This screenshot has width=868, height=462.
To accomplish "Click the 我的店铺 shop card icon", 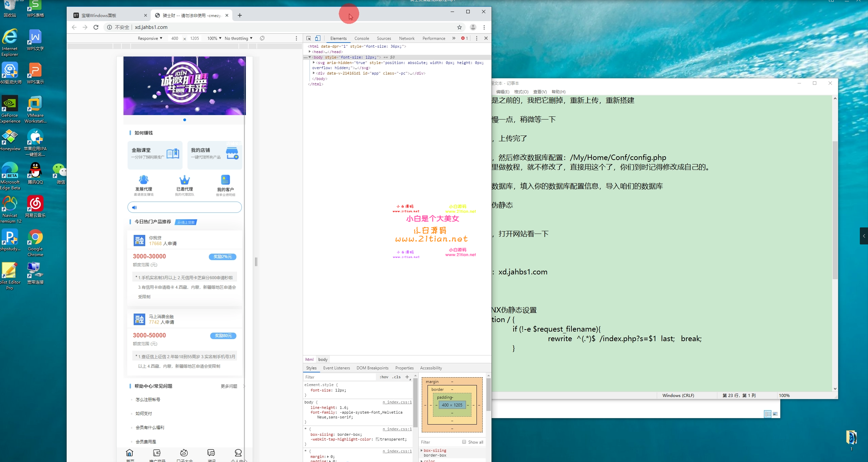I will point(232,154).
